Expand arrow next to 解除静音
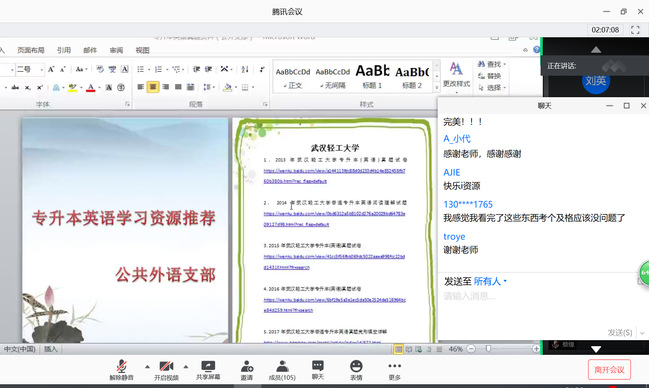Viewport: 649px width, 388px height. point(147,366)
